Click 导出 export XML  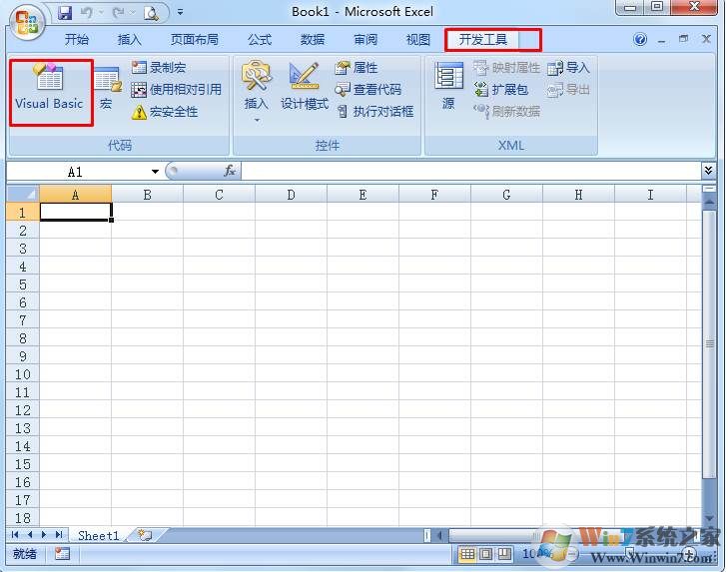point(569,89)
